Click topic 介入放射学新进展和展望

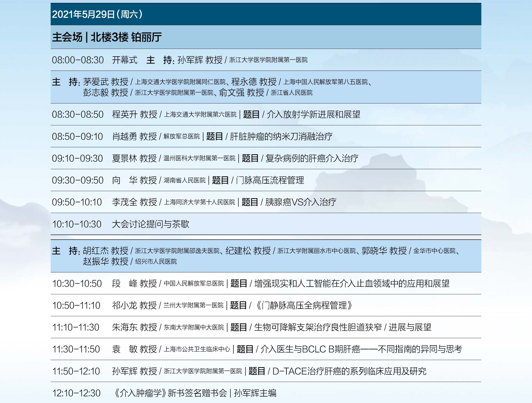pyautogui.click(x=314, y=114)
